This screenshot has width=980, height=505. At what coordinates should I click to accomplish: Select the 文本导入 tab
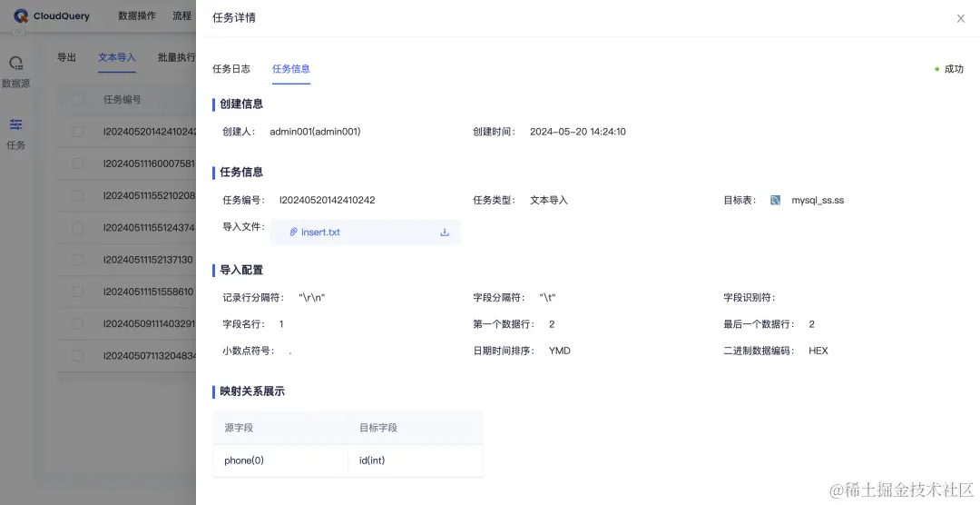click(117, 57)
